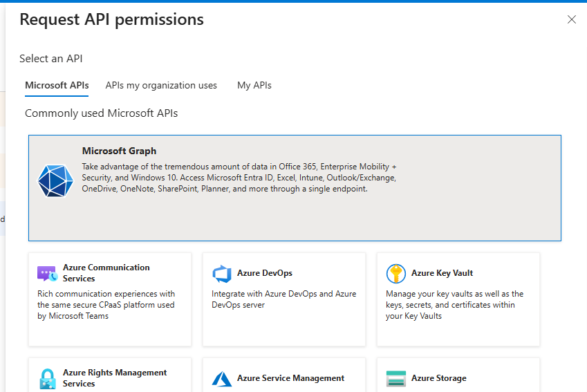The width and height of the screenshot is (587, 392).
Task: Click the 'Request API permissions' title
Action: coord(111,19)
